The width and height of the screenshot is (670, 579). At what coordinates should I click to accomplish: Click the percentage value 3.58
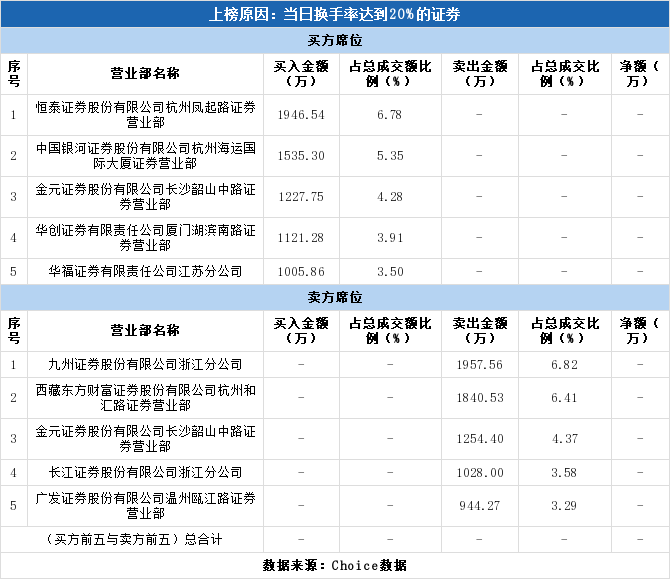coord(564,472)
